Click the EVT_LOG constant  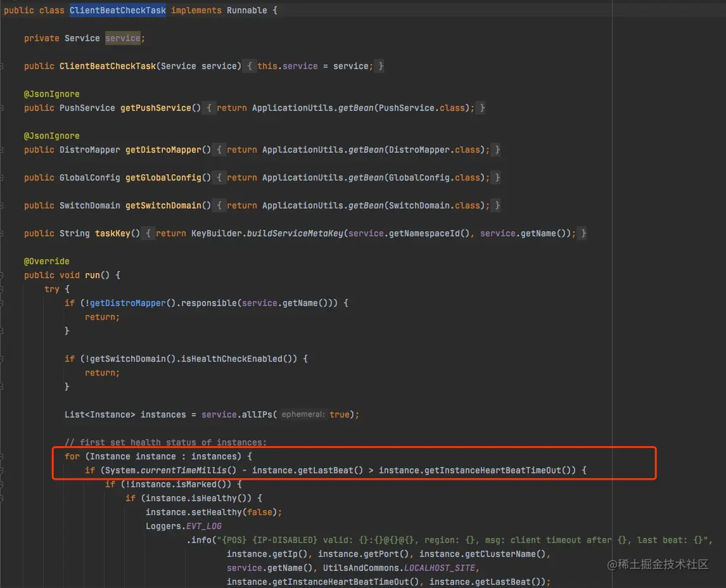204,527
